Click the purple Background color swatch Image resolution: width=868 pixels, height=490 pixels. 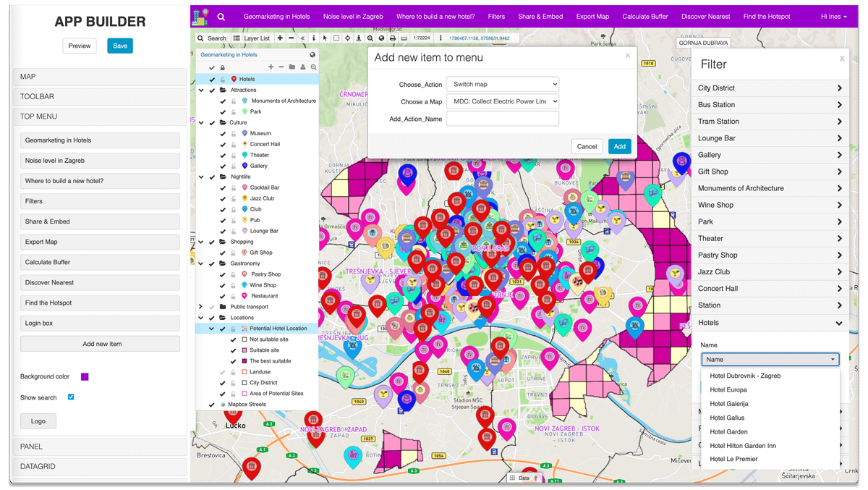point(85,377)
